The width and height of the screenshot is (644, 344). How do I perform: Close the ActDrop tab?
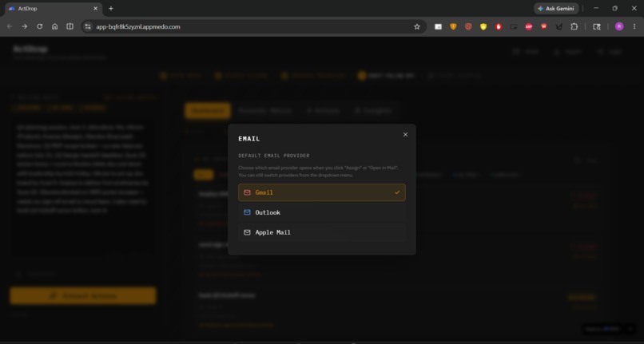[x=95, y=8]
